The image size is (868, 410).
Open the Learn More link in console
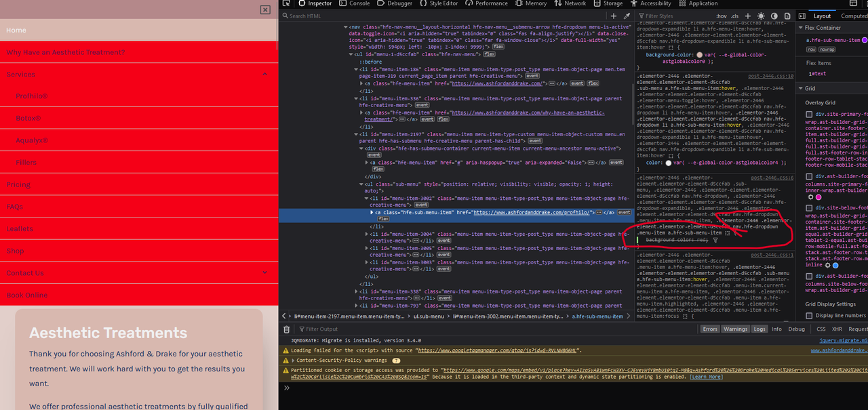tap(706, 377)
